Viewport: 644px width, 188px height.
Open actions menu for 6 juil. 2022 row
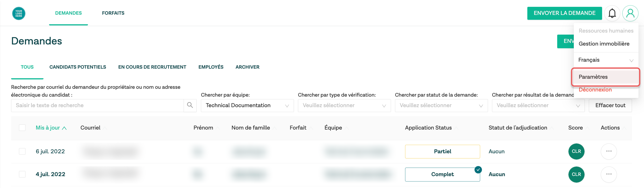tap(609, 151)
